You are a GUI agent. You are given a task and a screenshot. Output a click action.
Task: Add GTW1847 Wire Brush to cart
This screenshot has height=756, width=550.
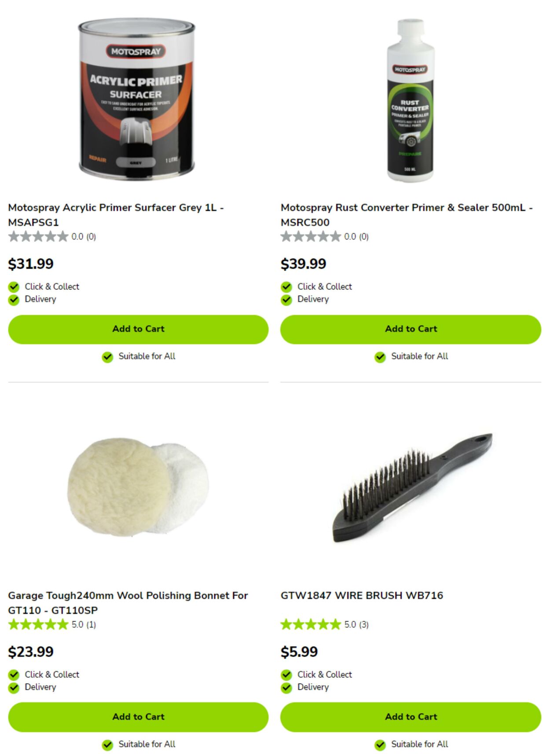tap(411, 717)
